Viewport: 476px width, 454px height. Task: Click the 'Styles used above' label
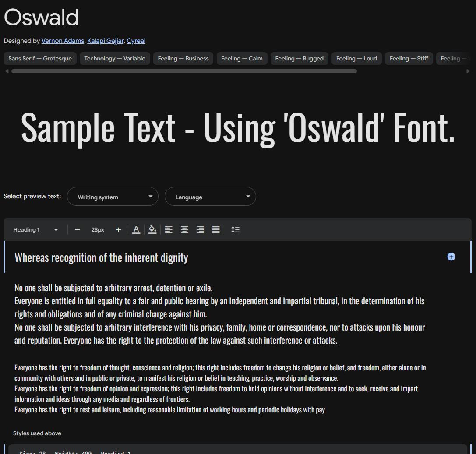[x=37, y=433]
